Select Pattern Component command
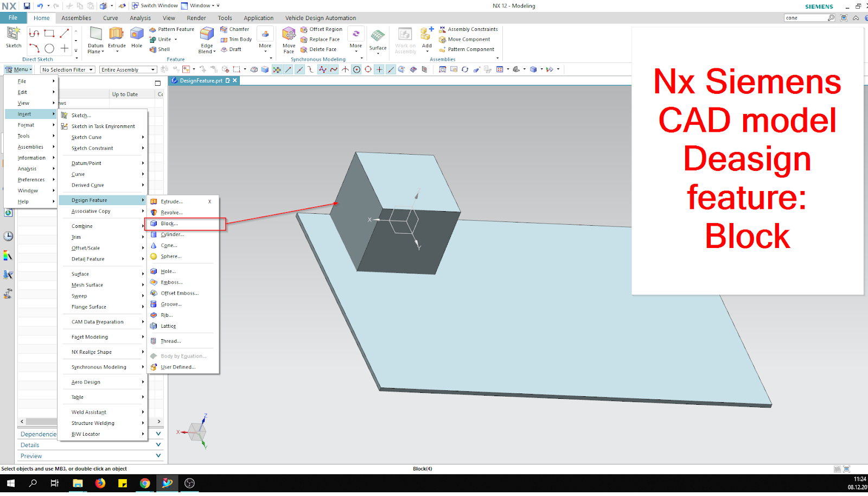This screenshot has width=868, height=496. [467, 49]
